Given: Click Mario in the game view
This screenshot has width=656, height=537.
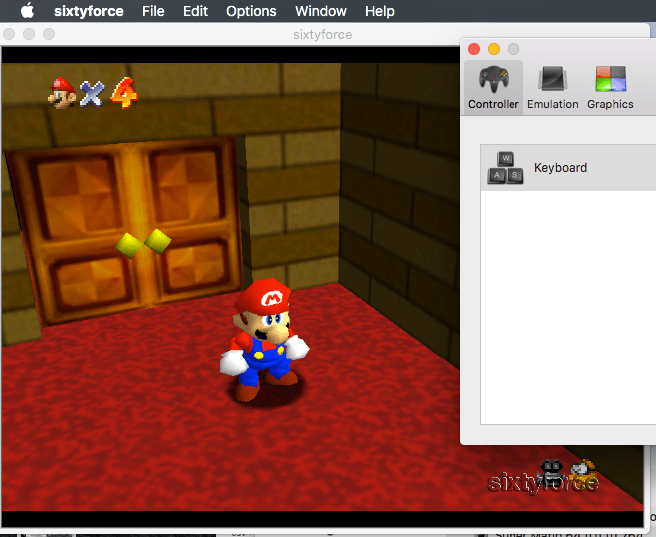Looking at the screenshot, I should click(x=265, y=340).
